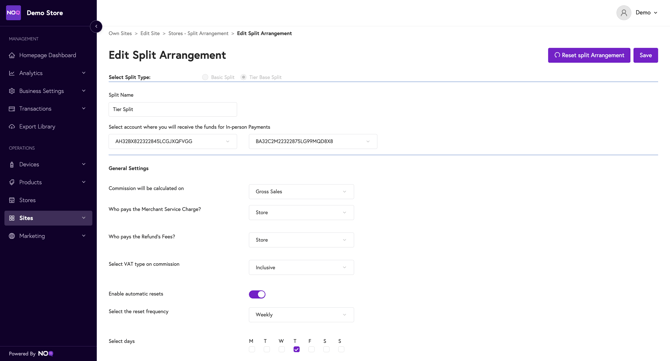
Task: Go to Edit Site breadcrumb link
Action: [150, 33]
